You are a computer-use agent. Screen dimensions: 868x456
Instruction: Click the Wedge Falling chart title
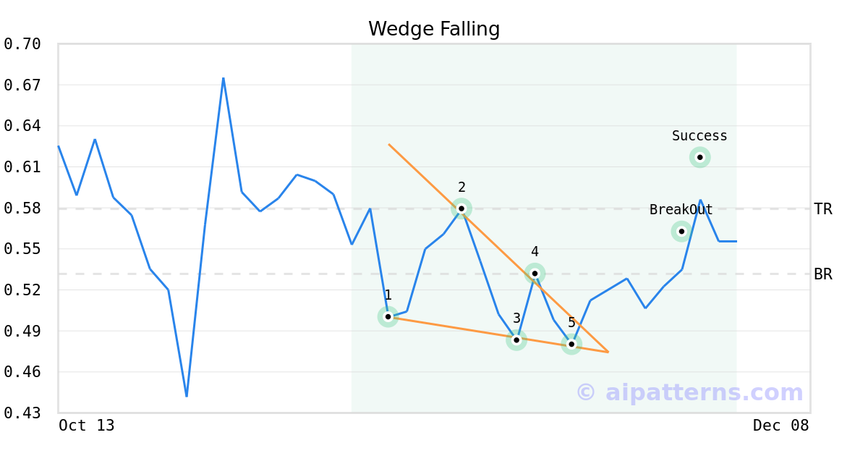pos(434,29)
